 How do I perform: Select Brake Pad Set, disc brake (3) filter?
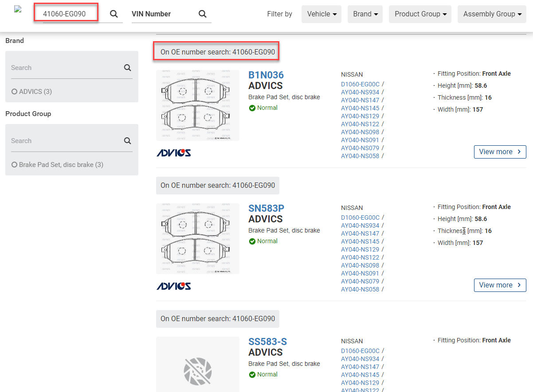point(58,165)
